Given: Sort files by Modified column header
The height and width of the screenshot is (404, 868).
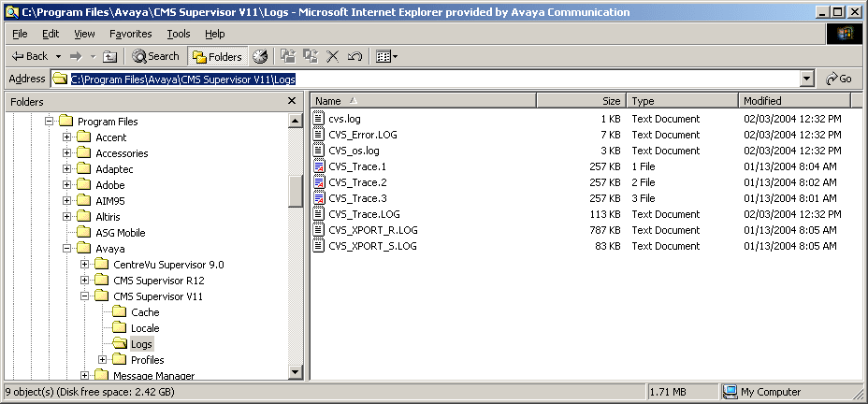Looking at the screenshot, I should click(794, 101).
